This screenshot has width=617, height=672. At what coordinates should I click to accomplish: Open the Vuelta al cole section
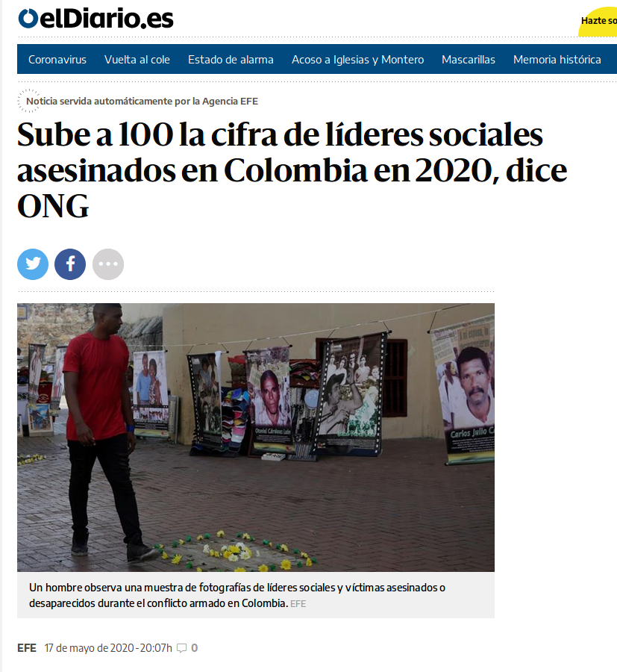137,60
